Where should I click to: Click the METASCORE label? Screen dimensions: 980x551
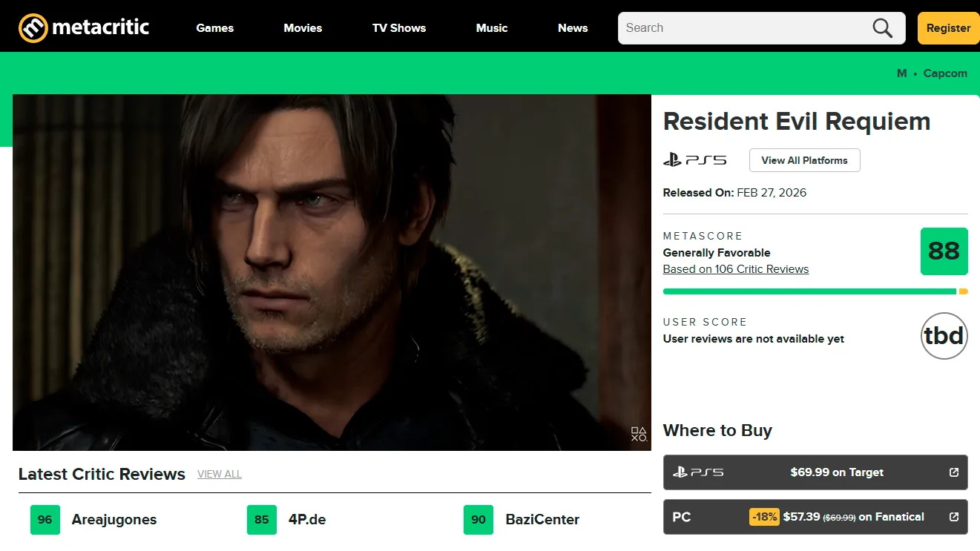[x=703, y=236]
